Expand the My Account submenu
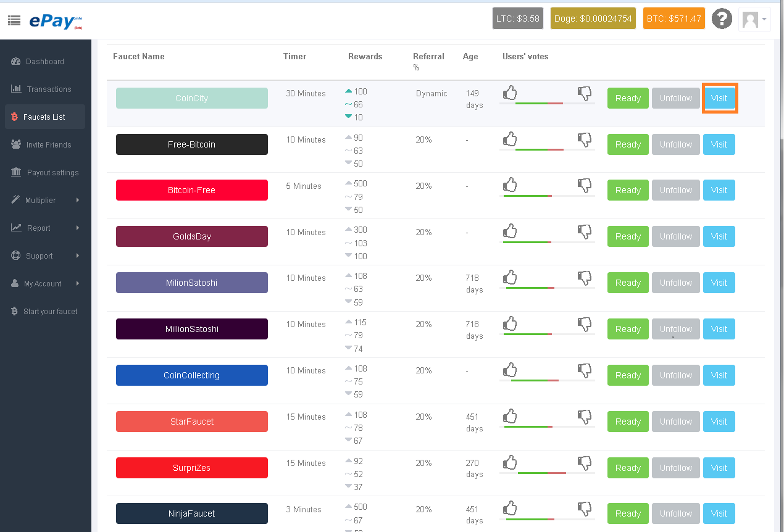The width and height of the screenshot is (784, 532). click(45, 284)
